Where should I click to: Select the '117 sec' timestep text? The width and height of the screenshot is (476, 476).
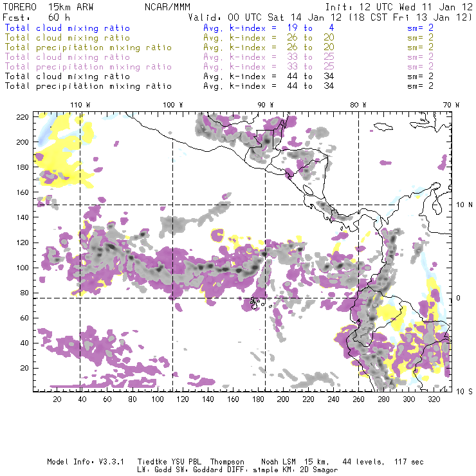click(x=408, y=462)
